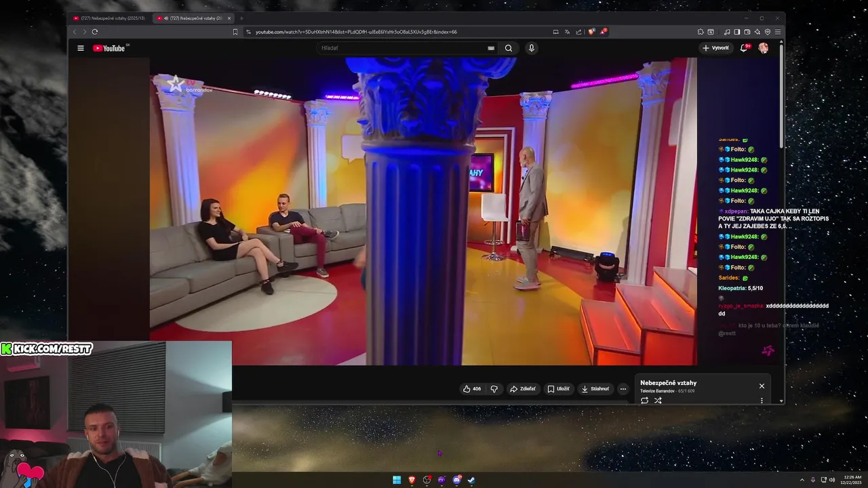Reload the YouTube page
Screen dimensions: 868x488
(95, 32)
